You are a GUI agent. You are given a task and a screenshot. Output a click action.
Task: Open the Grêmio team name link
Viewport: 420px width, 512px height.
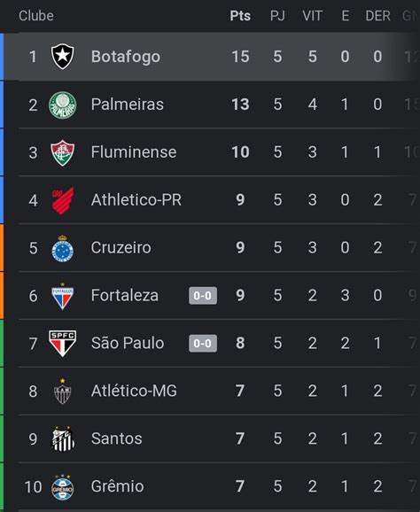coord(118,486)
